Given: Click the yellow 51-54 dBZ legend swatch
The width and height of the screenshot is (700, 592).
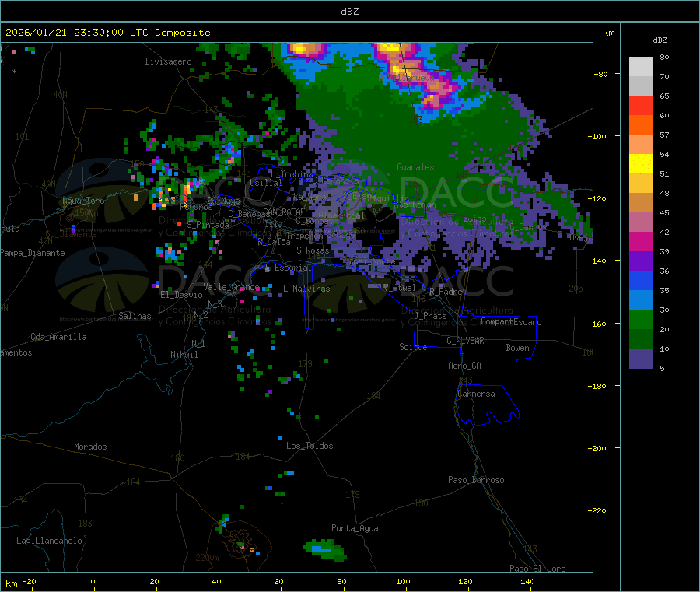Looking at the screenshot, I should (x=641, y=164).
